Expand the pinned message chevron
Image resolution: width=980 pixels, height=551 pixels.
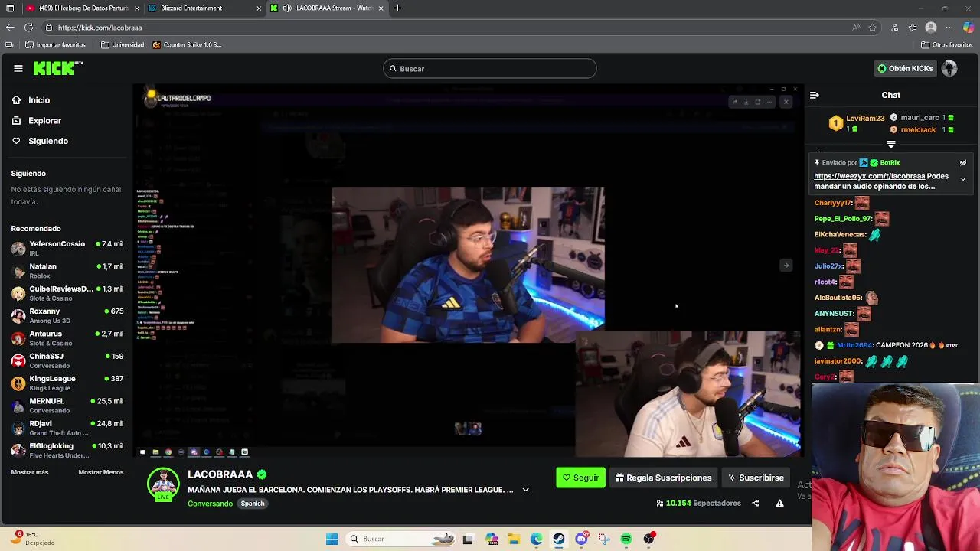pos(963,179)
